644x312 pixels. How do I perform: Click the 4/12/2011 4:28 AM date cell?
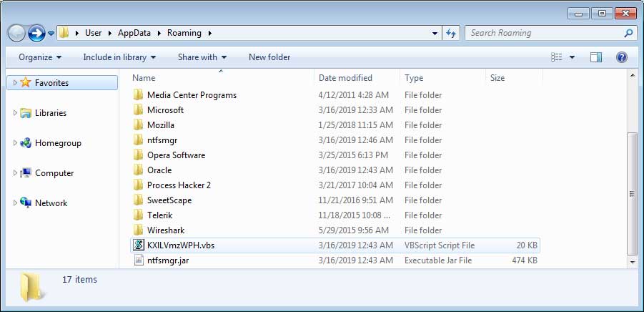pos(353,95)
